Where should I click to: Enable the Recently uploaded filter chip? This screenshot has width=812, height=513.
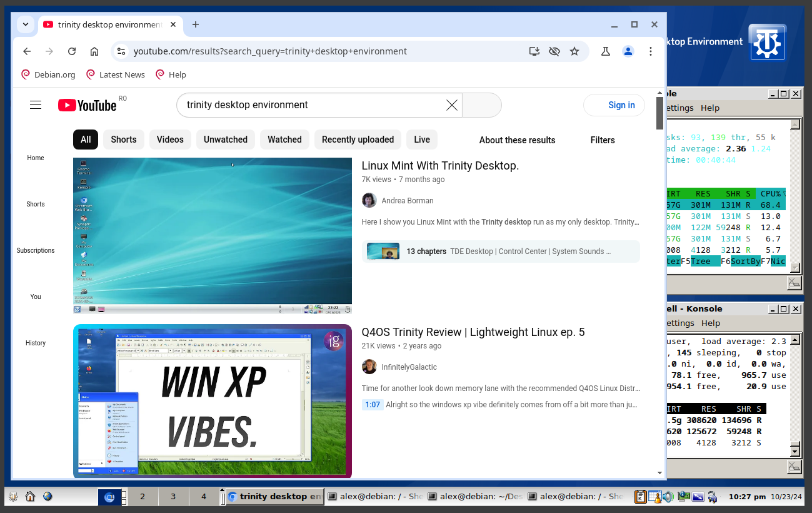[358, 140]
